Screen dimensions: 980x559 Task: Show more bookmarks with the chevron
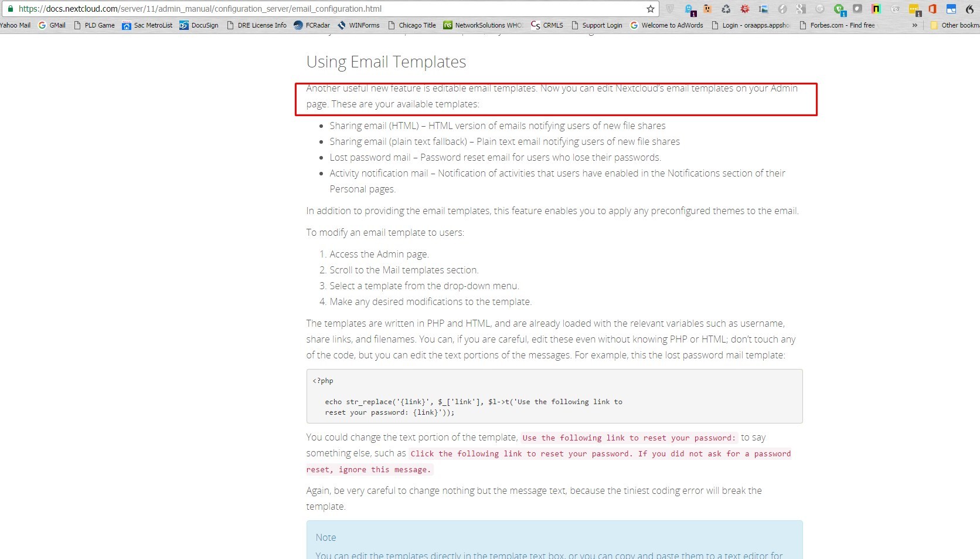pyautogui.click(x=914, y=25)
